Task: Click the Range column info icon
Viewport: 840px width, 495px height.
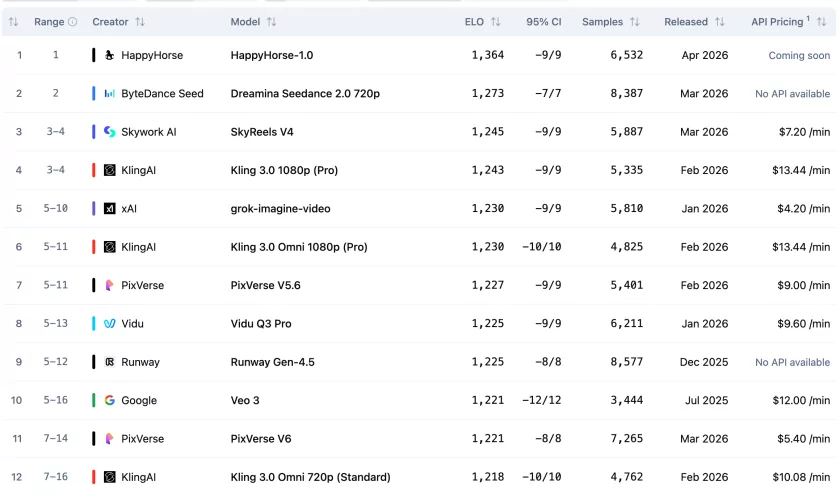Action: click(72, 22)
